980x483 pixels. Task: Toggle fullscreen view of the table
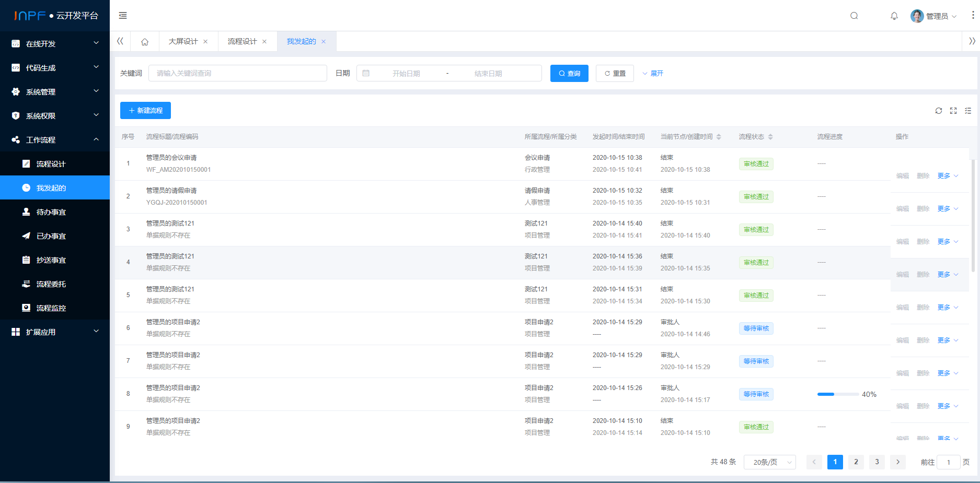click(953, 111)
